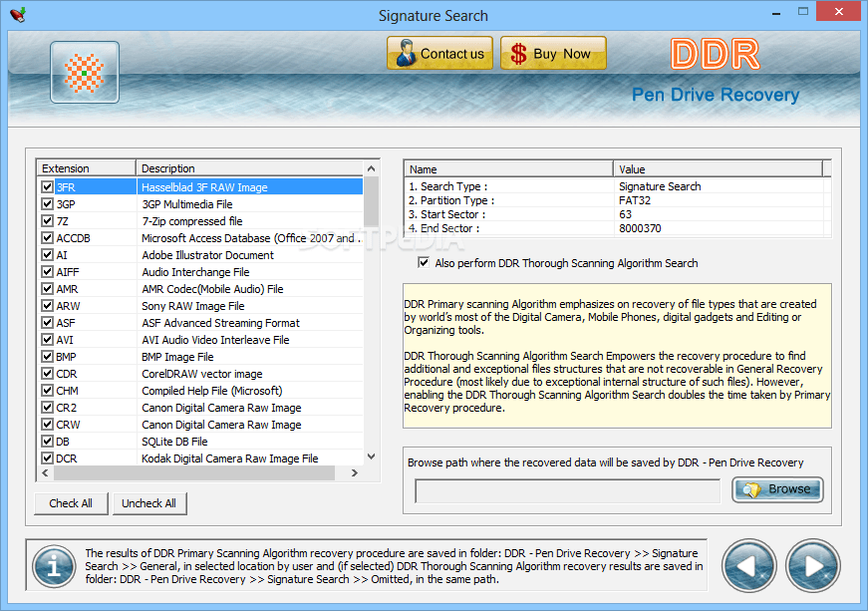Screen dimensions: 868x611
Task: Click the left navigation arrow
Action: coord(748,564)
